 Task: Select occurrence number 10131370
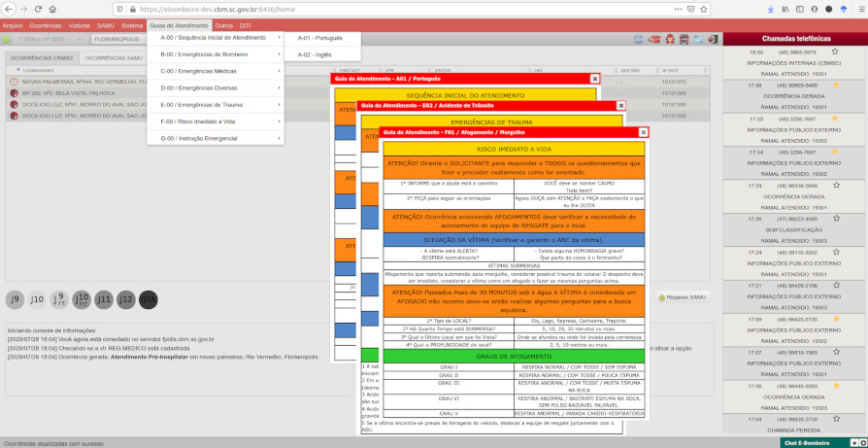pyautogui.click(x=674, y=82)
